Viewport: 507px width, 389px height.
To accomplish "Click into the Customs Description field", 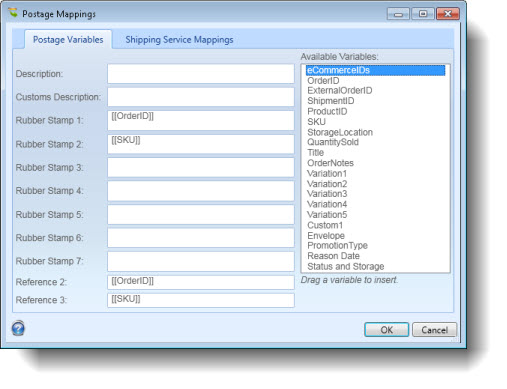I will click(201, 97).
